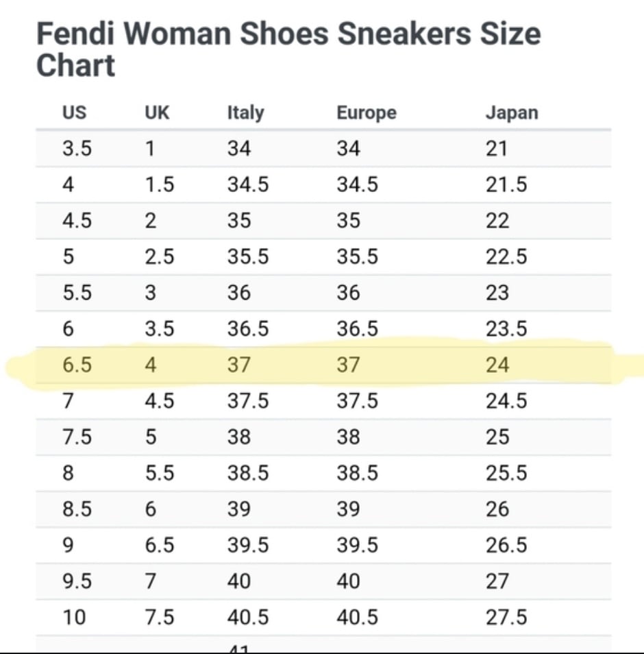
Task: Select UK size 5.5 cell
Action: (159, 473)
